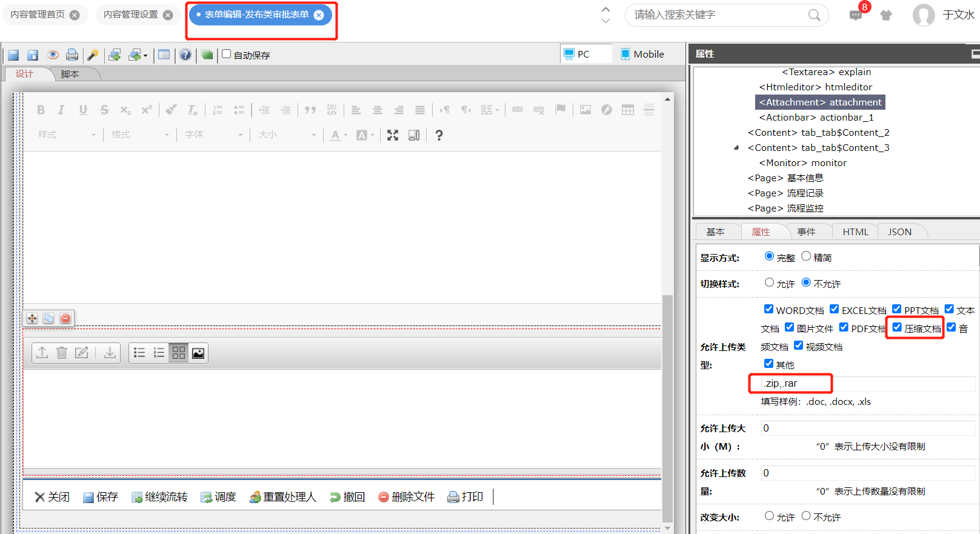The width and height of the screenshot is (980, 534).
Task: Insert image in rich text editor
Action: coord(585,110)
